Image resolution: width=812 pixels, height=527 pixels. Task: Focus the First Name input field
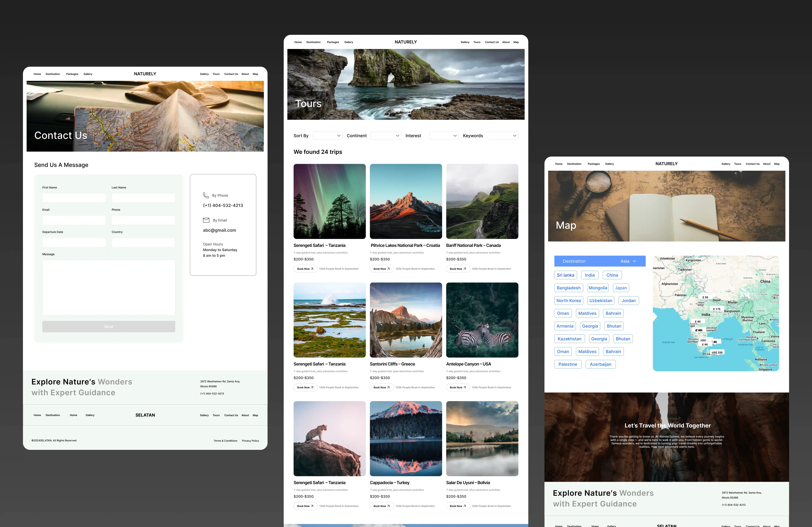pos(74,198)
